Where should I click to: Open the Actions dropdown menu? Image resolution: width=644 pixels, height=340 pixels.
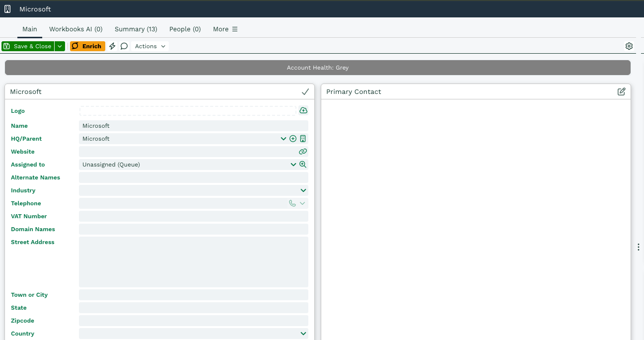150,46
